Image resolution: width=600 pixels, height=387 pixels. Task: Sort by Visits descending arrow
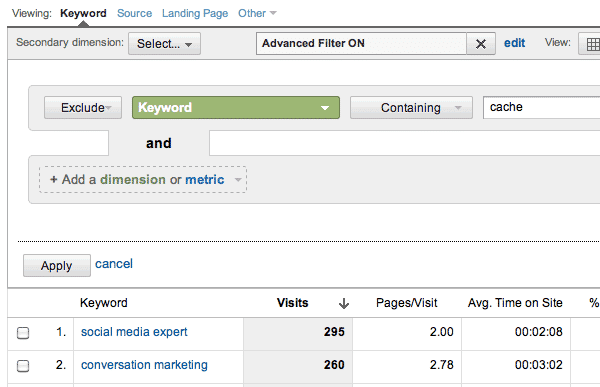coord(344,303)
